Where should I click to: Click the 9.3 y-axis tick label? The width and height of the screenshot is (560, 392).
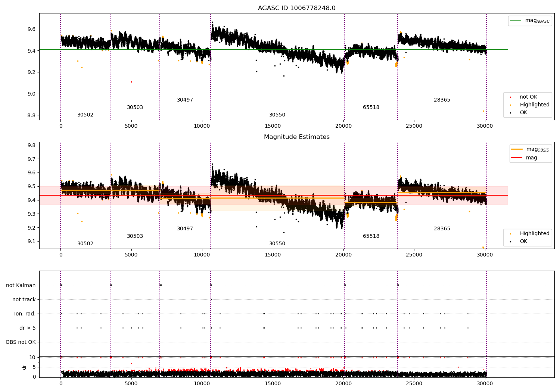point(32,214)
